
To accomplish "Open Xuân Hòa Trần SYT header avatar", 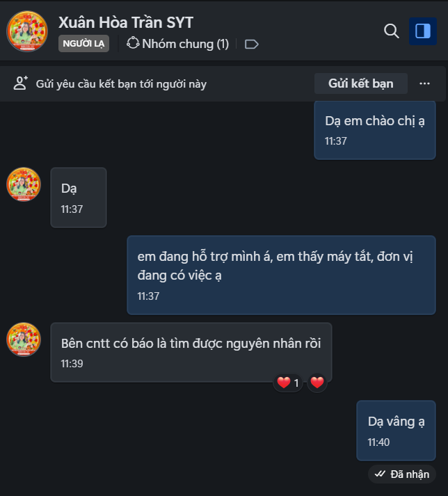I will coord(27,31).
